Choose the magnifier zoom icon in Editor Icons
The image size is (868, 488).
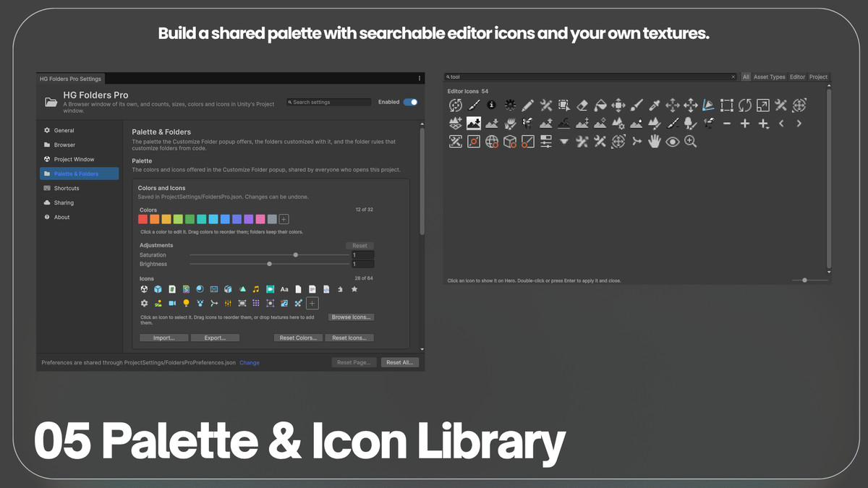[691, 142]
